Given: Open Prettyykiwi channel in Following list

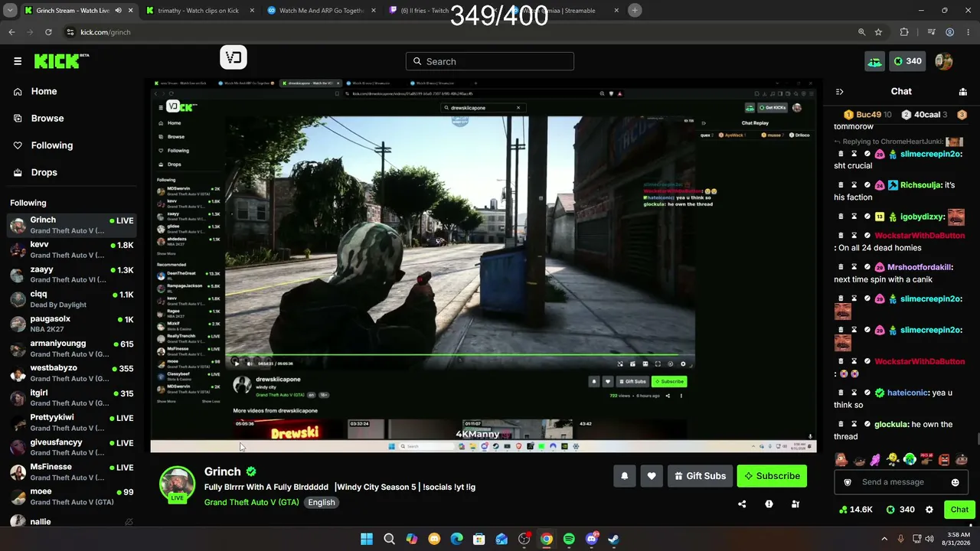Looking at the screenshot, I should tap(70, 422).
